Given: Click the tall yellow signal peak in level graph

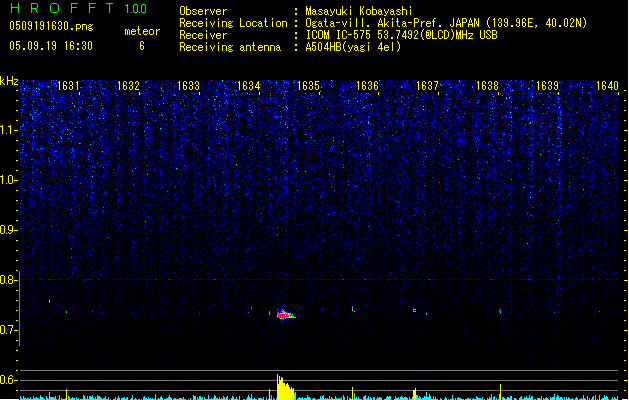Looking at the screenshot, I should click(x=285, y=387).
